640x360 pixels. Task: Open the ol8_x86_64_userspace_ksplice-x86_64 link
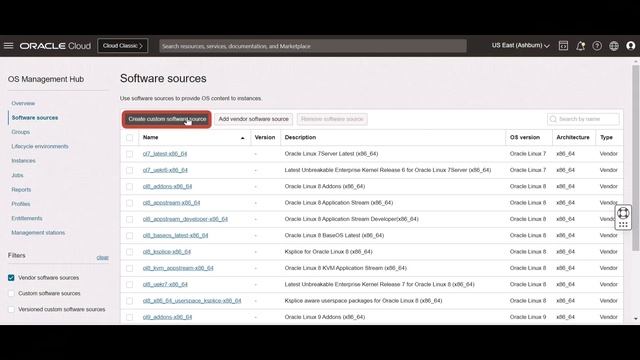[x=192, y=301]
